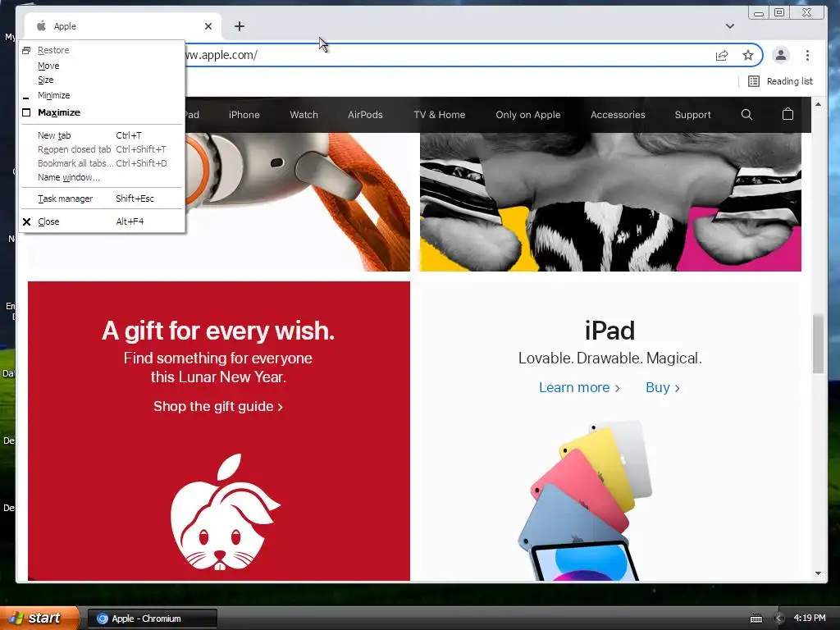This screenshot has width=840, height=630.
Task: Click the keyboard icon in system tray
Action: click(x=756, y=619)
